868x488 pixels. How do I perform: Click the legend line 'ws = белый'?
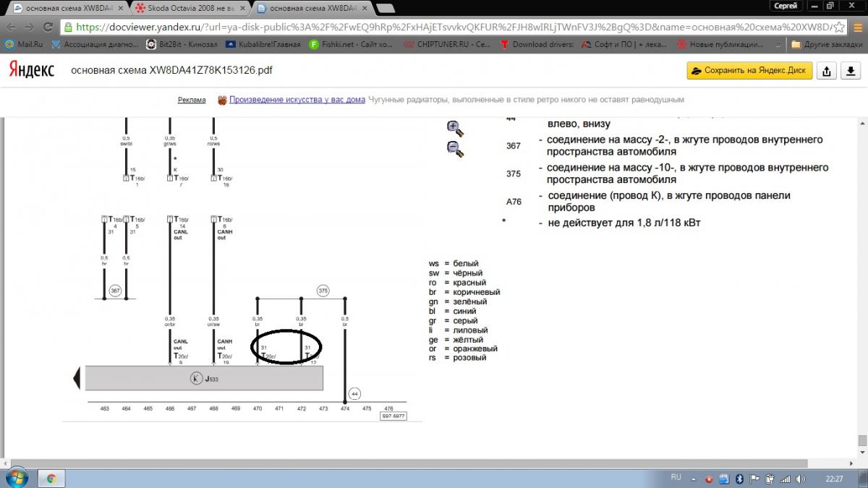[454, 264]
